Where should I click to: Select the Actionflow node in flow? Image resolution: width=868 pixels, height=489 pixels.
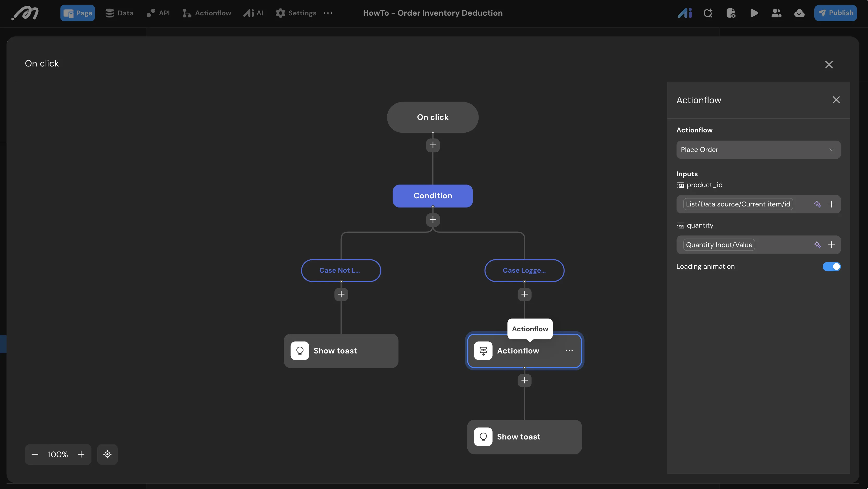[x=524, y=351]
